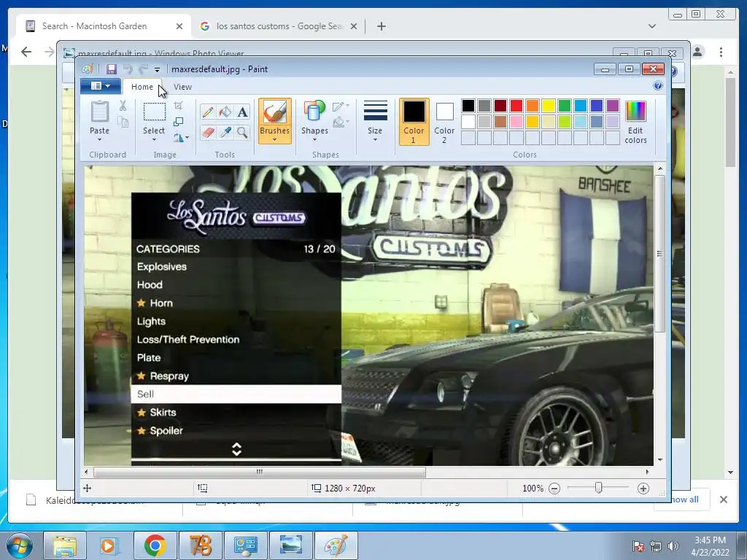Select the Text tool
Screen dimensions: 747x560
click(242, 112)
